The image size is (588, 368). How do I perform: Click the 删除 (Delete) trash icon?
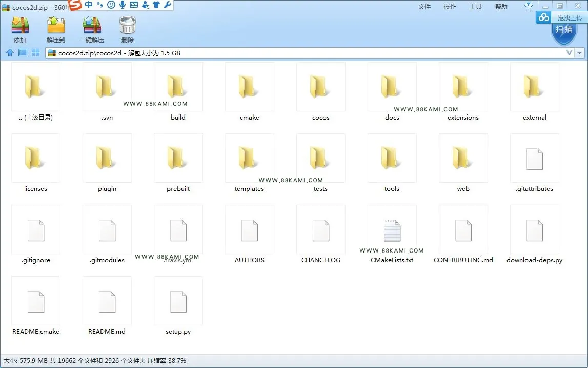(128, 26)
